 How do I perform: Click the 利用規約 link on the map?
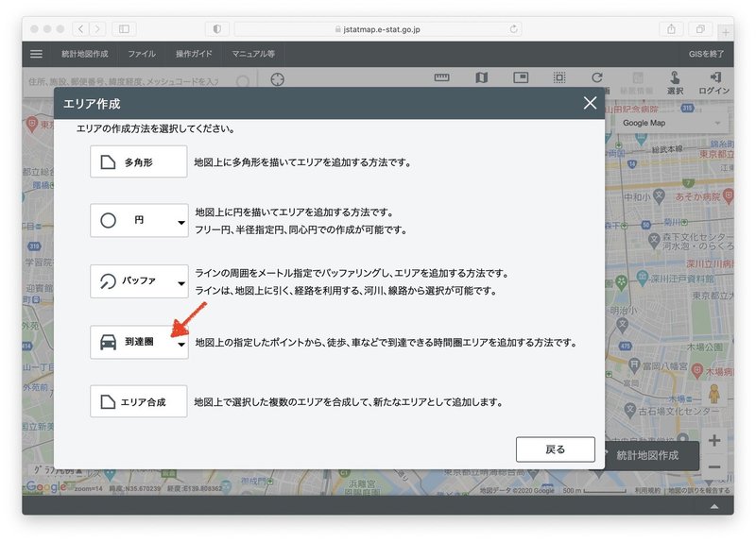click(647, 490)
